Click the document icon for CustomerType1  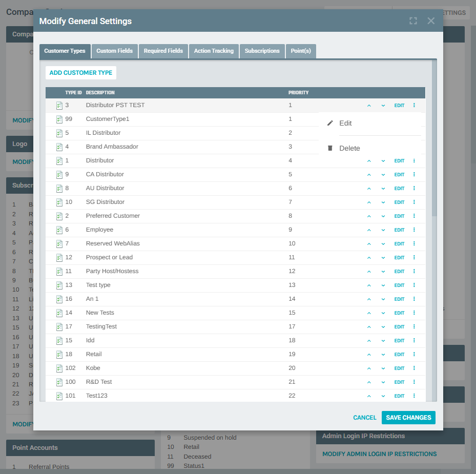[59, 119]
